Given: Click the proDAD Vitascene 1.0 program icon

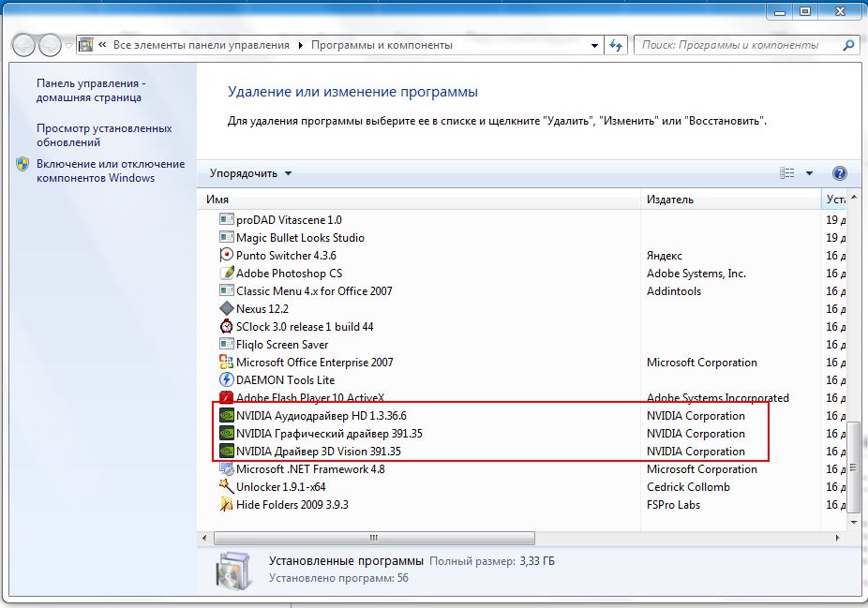Looking at the screenshot, I should click(x=227, y=219).
